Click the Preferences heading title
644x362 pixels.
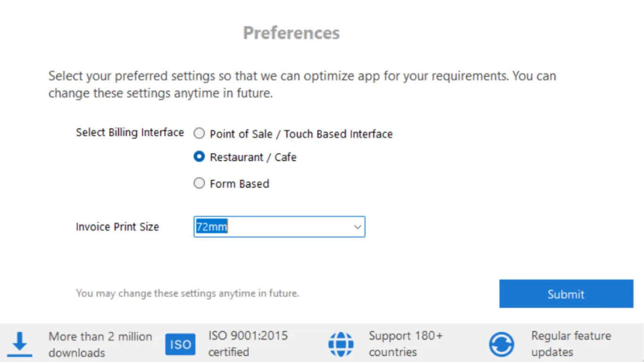pyautogui.click(x=291, y=33)
